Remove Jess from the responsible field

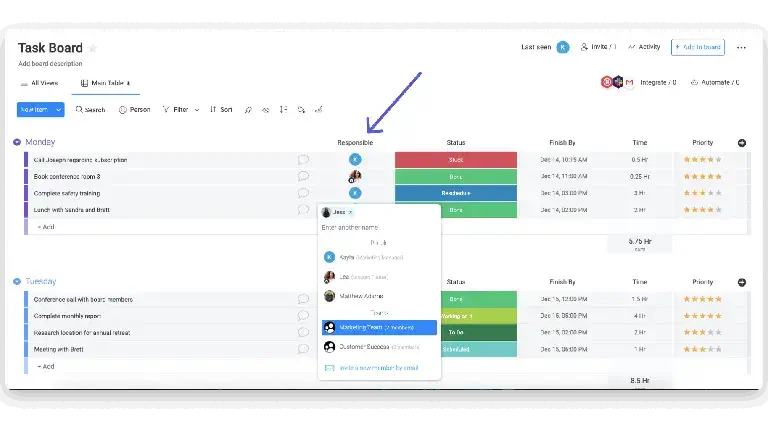click(350, 212)
